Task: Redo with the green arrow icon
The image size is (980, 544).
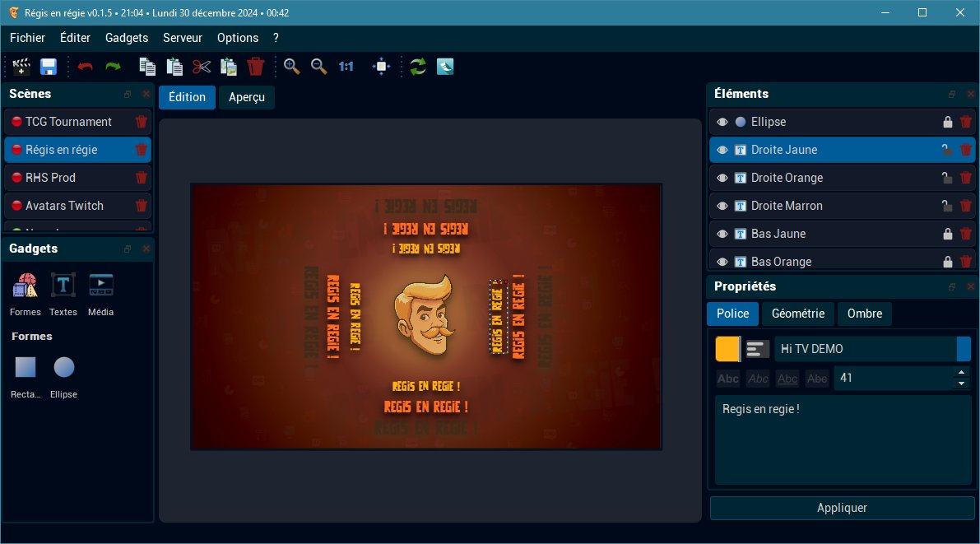Action: [113, 67]
